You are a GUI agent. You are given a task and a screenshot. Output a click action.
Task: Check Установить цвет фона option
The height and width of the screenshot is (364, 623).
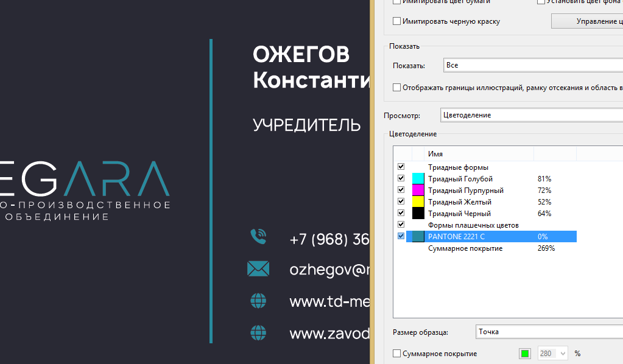[x=540, y=2]
